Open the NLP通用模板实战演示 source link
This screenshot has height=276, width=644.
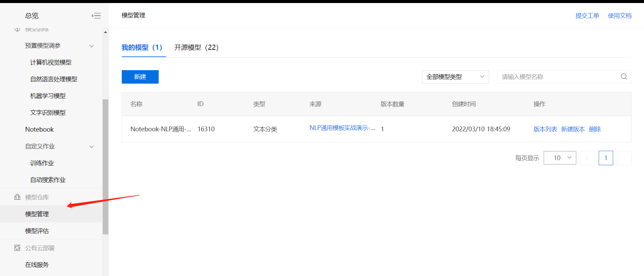coord(342,128)
